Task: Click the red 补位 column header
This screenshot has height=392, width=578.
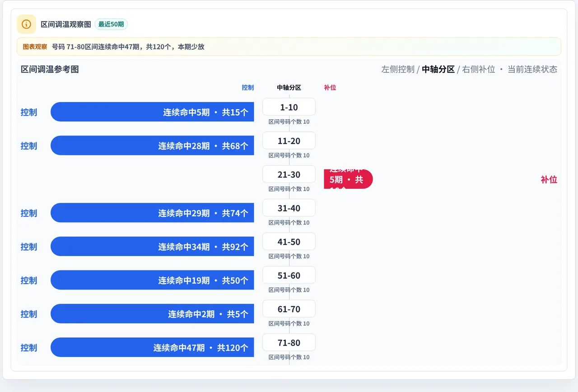Action: click(330, 88)
